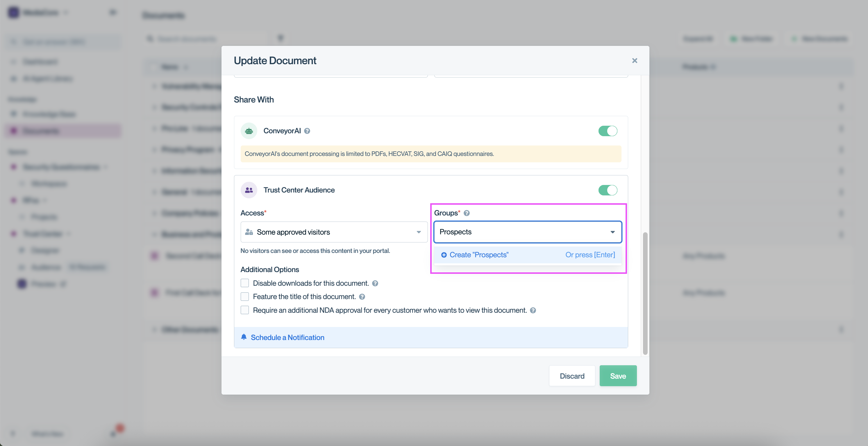Screen dimensions: 868x446
Task: Click help icon beside Disable downloads option
Action: click(x=375, y=283)
